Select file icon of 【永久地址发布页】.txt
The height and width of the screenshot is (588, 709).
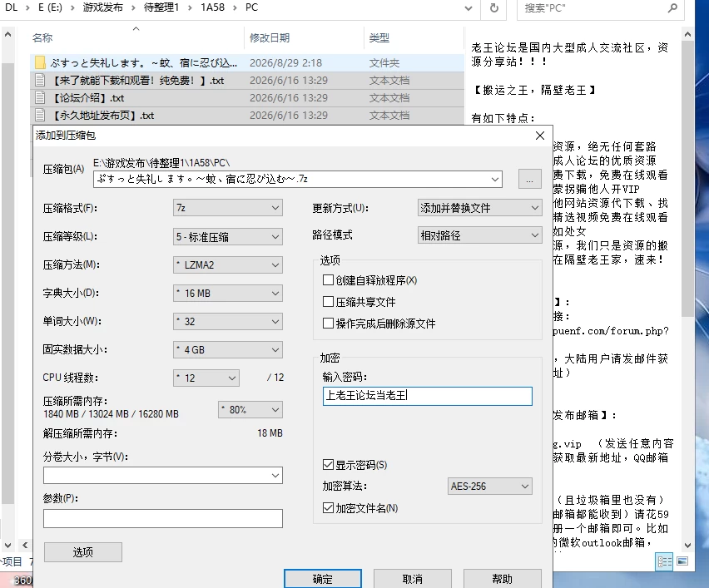click(x=40, y=116)
